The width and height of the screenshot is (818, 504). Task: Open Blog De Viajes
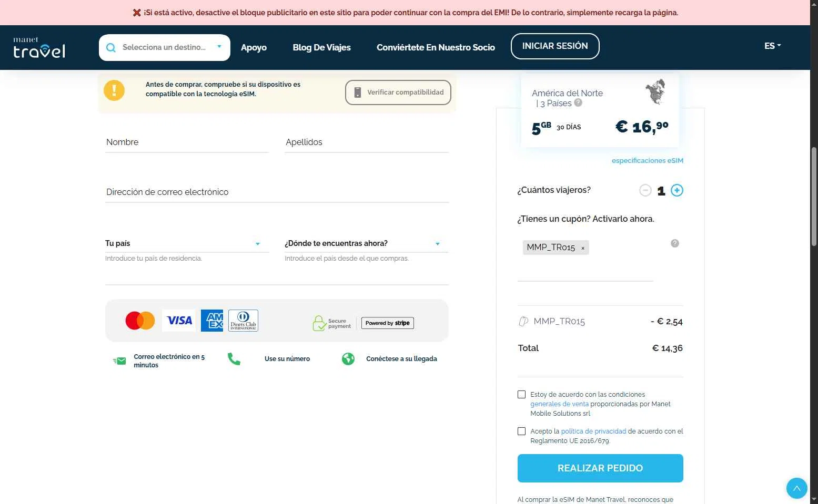click(321, 47)
